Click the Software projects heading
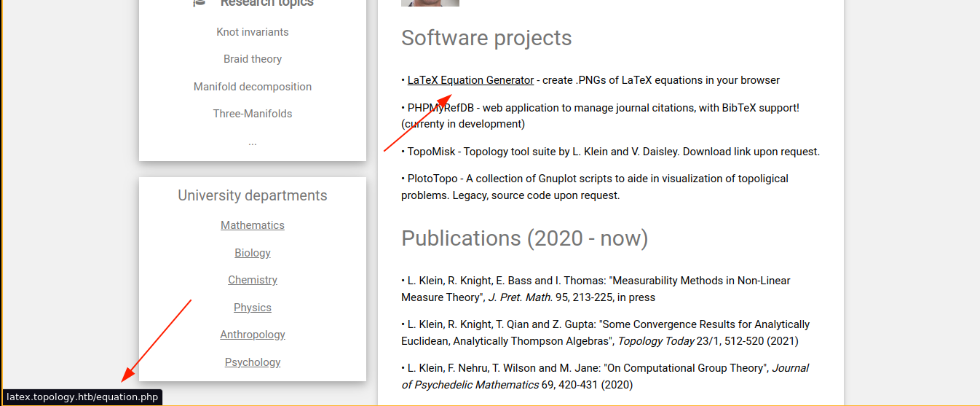 [x=486, y=38]
